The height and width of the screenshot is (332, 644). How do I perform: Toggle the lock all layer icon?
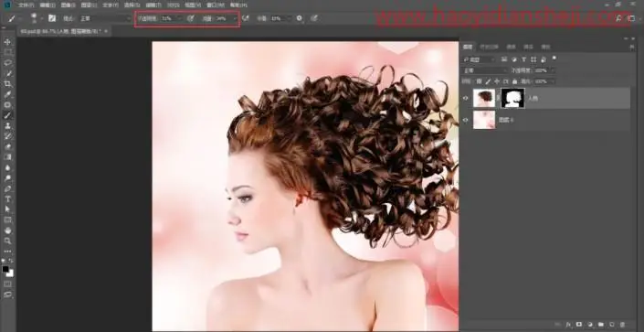(x=515, y=81)
